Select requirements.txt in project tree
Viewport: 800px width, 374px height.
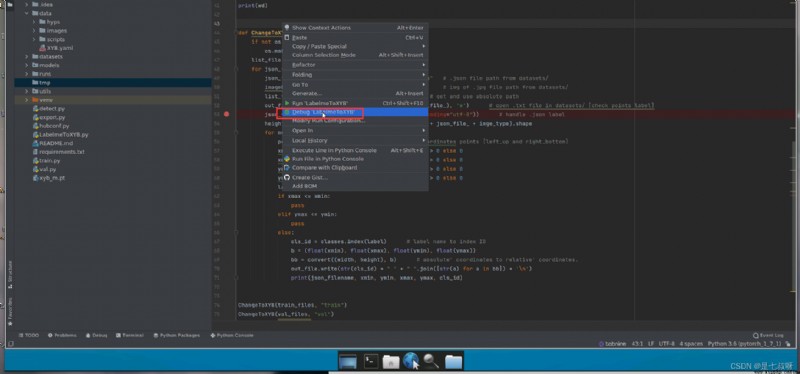(58, 152)
